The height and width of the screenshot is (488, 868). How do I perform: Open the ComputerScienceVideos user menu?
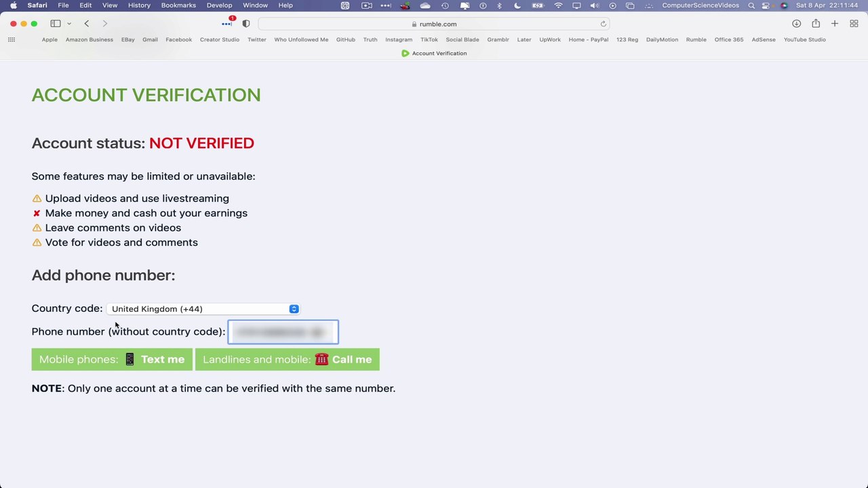pos(701,5)
